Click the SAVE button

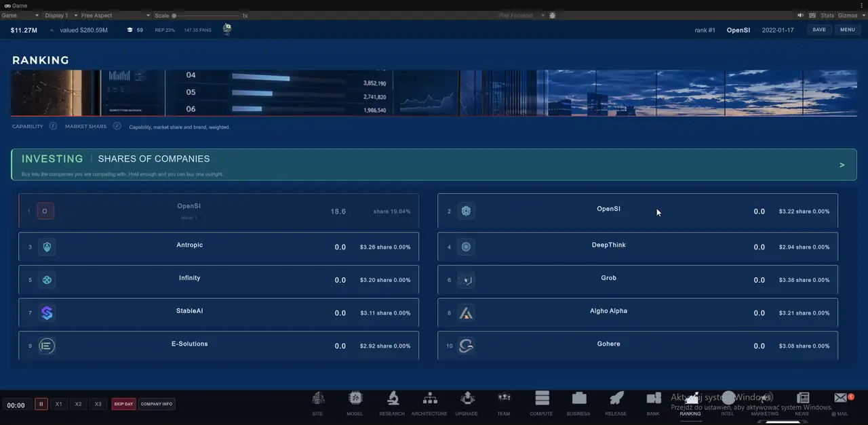pyautogui.click(x=819, y=30)
